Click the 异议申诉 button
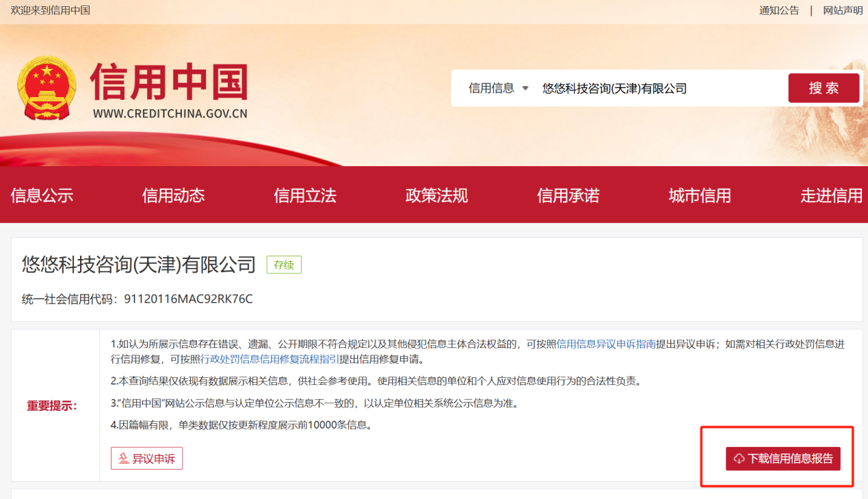Image resolution: width=868 pixels, height=499 pixels. click(146, 459)
